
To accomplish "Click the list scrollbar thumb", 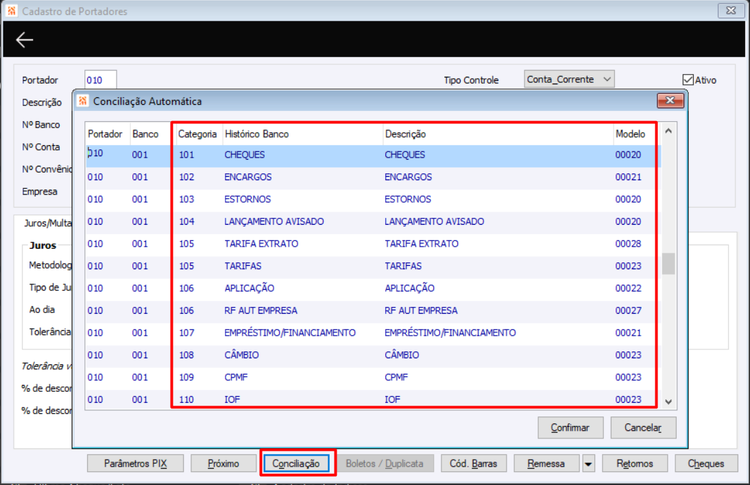I will click(668, 264).
